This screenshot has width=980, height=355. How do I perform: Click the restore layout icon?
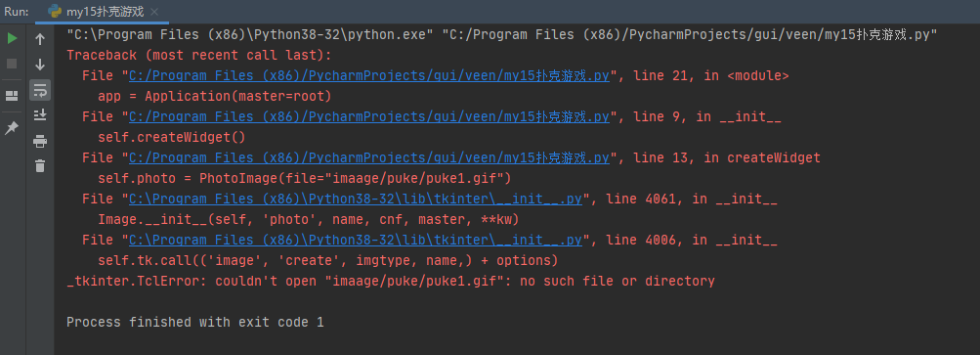[12, 96]
